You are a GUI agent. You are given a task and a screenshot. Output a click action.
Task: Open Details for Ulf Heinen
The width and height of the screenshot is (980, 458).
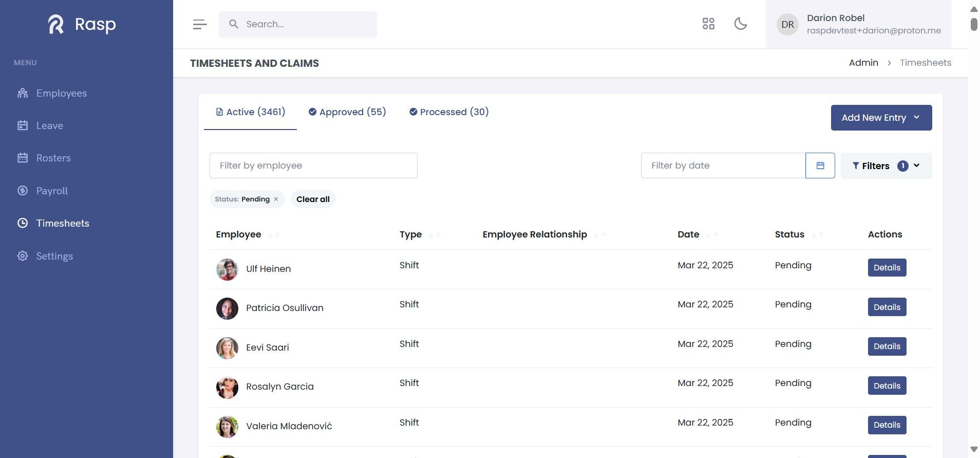[887, 268]
